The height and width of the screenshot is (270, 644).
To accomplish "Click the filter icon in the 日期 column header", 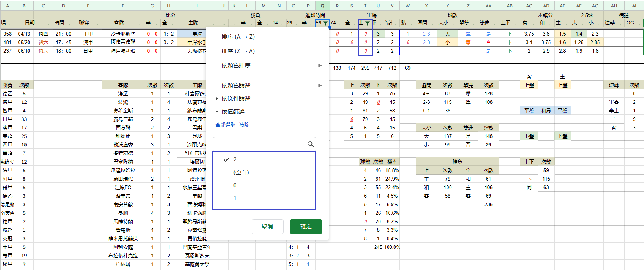I will pos(48,23).
